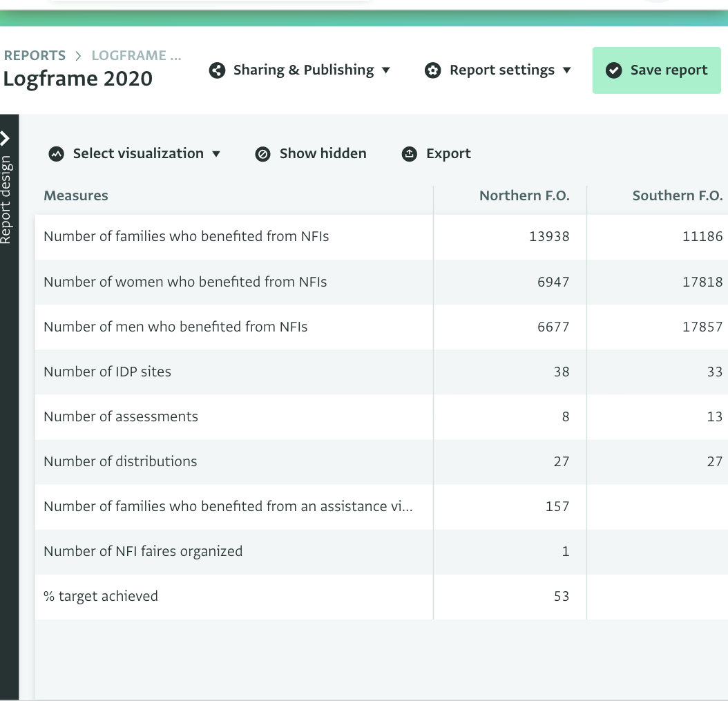Click the checkmark icon on Save report
The height and width of the screenshot is (701, 728).
tap(613, 70)
